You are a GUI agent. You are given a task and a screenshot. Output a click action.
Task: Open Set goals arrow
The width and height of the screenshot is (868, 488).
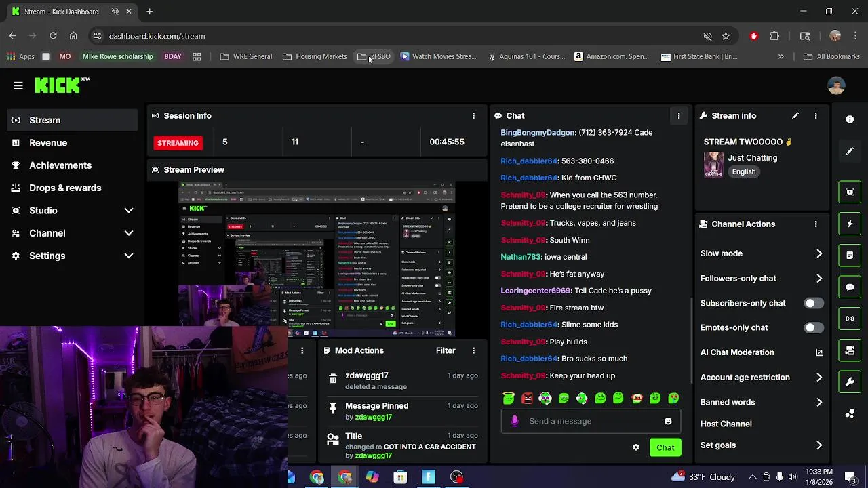click(x=819, y=445)
